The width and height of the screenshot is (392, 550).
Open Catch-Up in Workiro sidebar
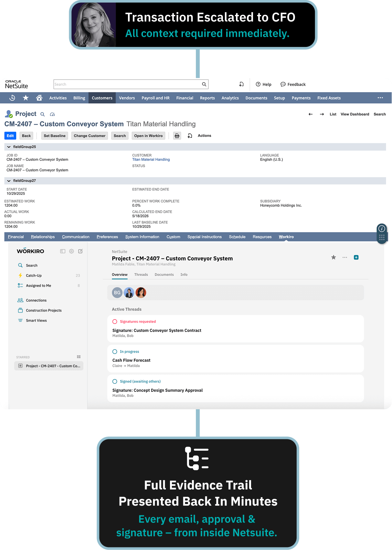pos(34,275)
